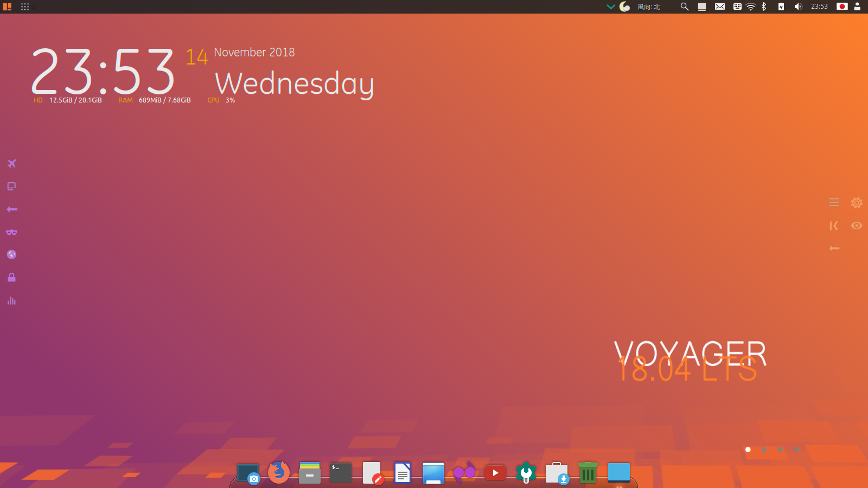Open the nine-dot applications grid

pos(25,7)
